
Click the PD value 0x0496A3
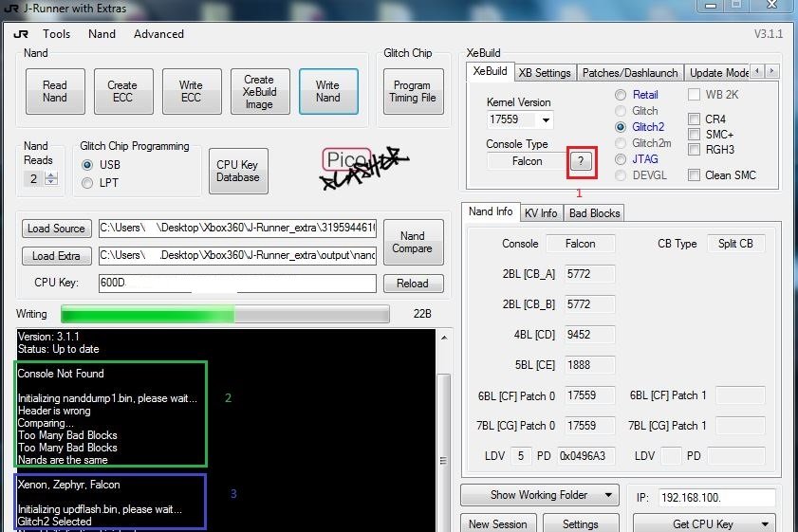coord(586,456)
